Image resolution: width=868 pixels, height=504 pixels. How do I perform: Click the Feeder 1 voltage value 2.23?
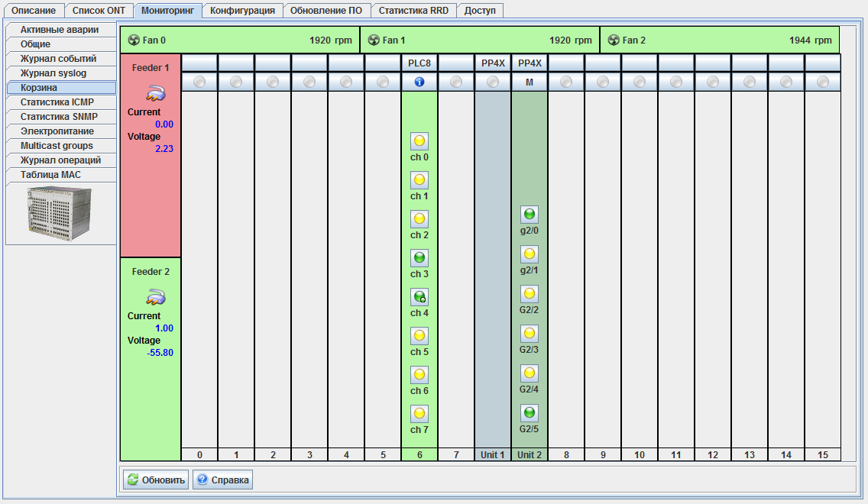tap(164, 148)
